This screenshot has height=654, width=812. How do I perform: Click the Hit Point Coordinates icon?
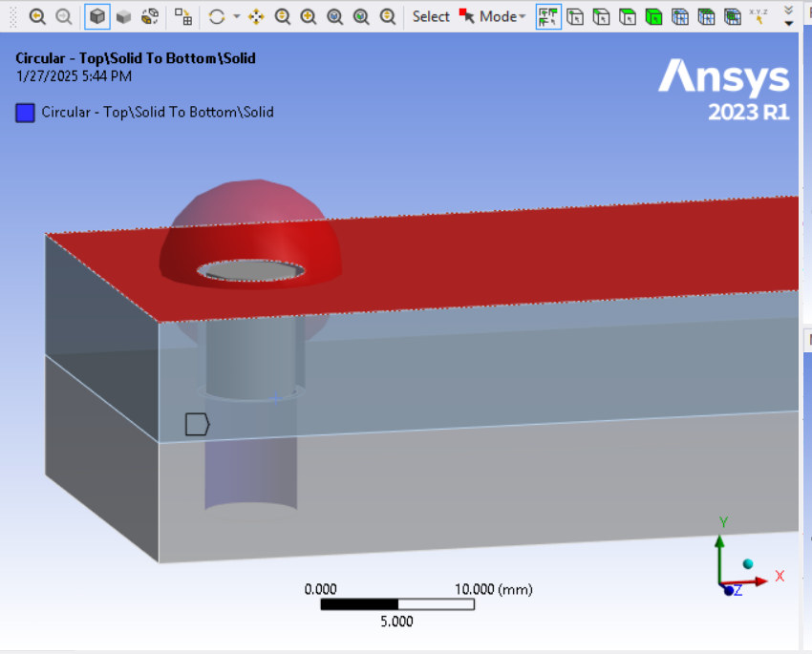pos(759,16)
